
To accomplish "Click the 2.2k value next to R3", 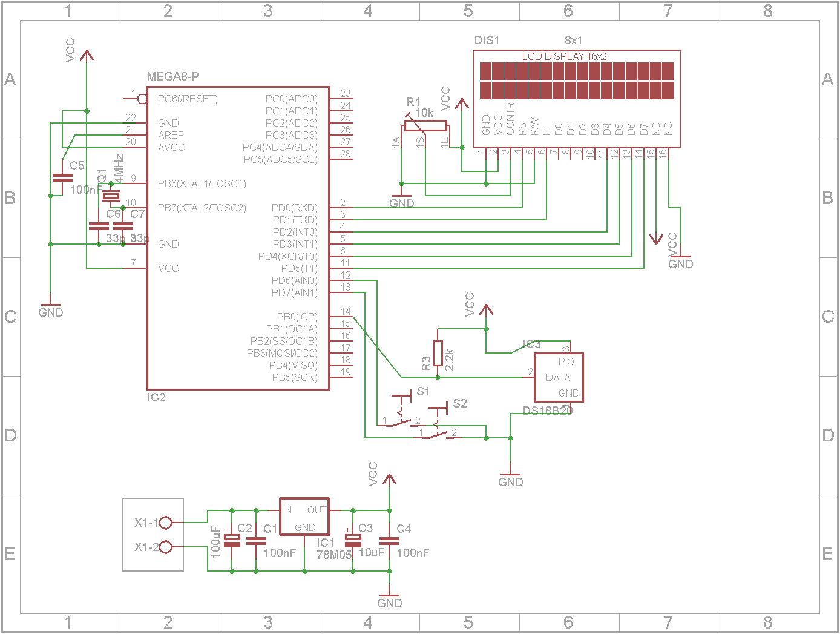I will point(449,359).
